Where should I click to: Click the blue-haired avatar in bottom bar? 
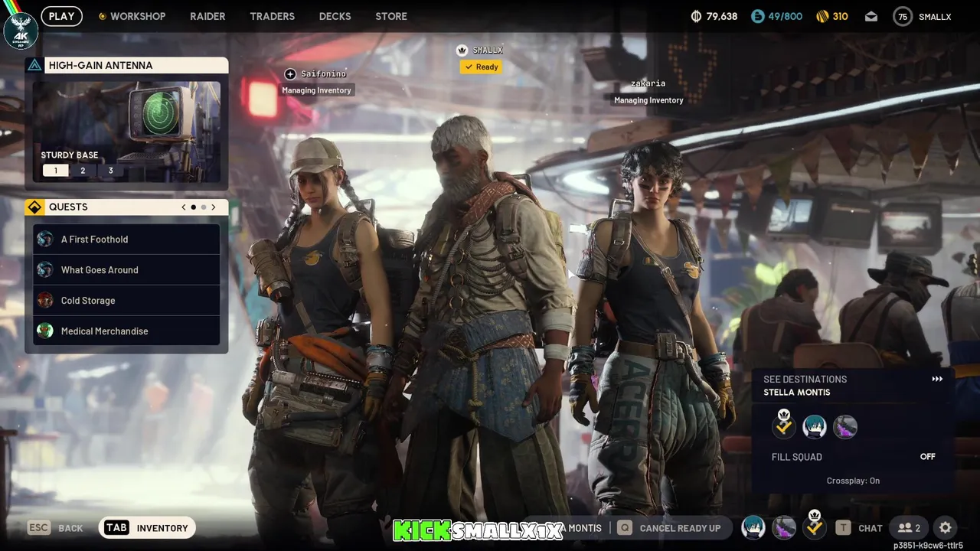(x=753, y=527)
